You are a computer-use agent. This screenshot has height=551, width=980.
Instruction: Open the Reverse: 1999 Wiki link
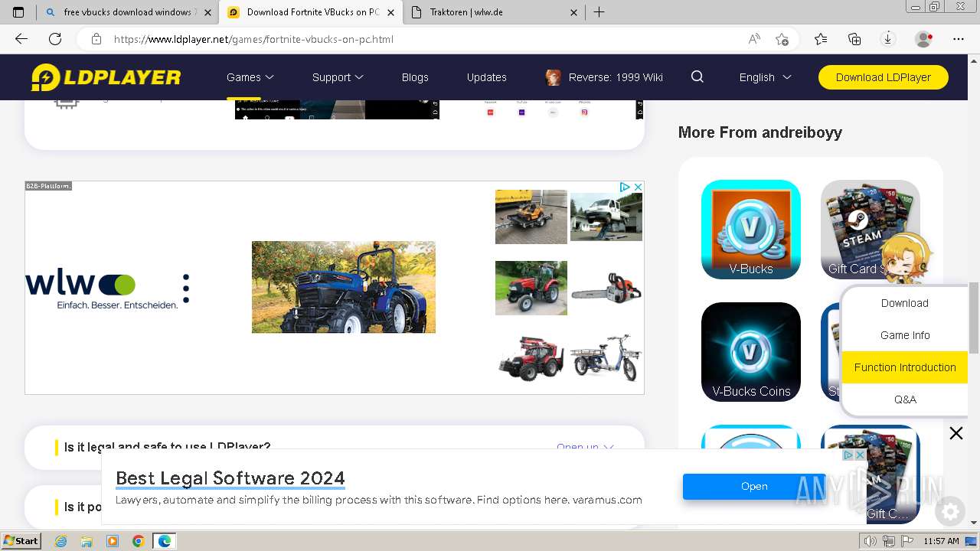[604, 77]
